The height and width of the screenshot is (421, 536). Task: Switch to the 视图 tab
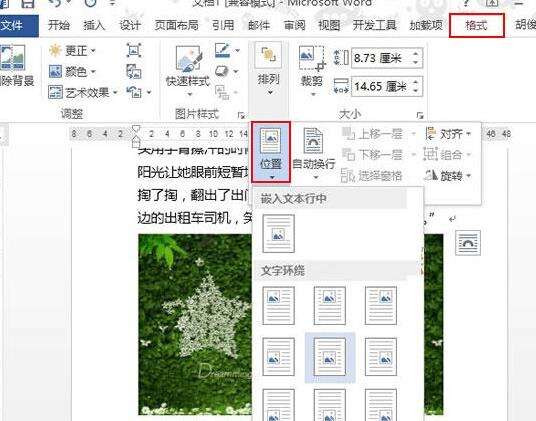pos(329,25)
